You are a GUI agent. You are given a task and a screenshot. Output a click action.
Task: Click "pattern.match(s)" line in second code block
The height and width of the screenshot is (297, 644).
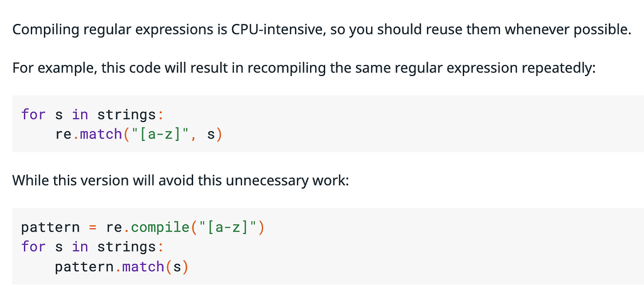click(x=121, y=267)
